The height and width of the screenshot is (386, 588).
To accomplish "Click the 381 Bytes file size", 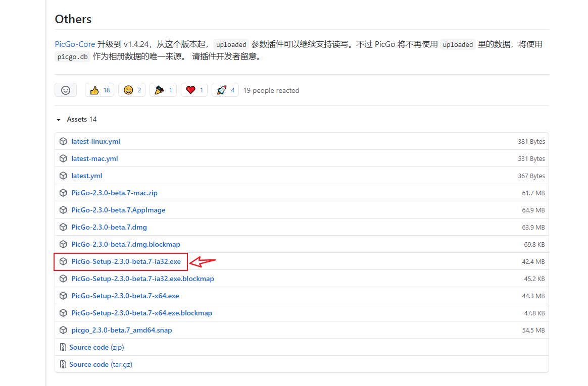I will coord(531,141).
